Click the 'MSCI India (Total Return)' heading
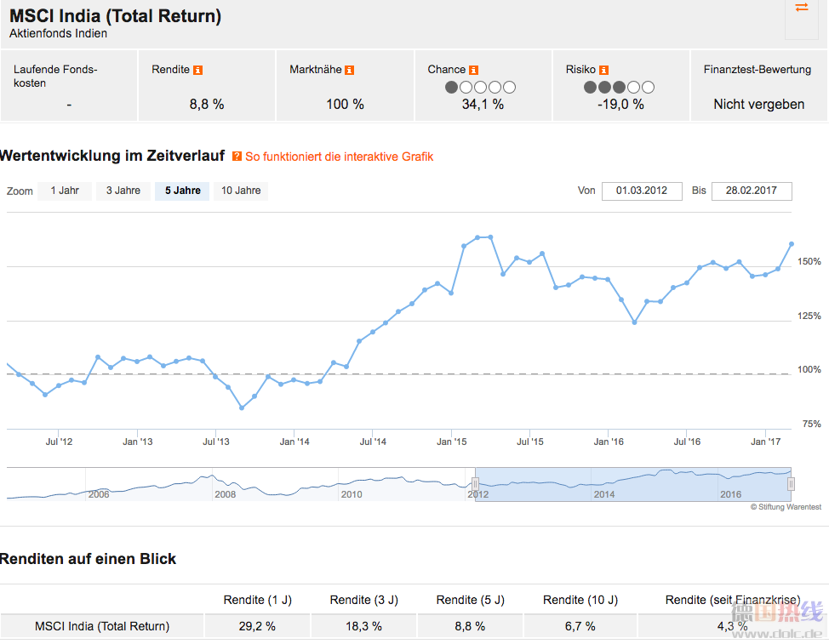 [115, 16]
